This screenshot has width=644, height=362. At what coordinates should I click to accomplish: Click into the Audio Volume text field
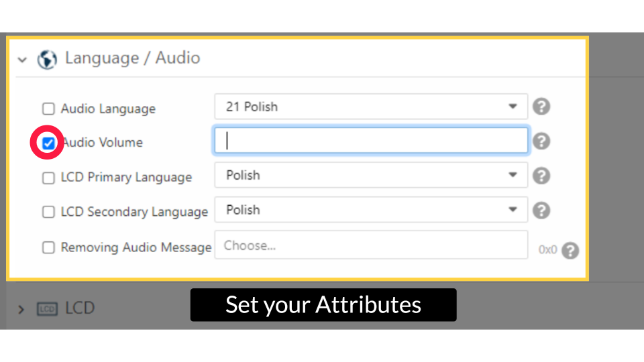pos(371,141)
